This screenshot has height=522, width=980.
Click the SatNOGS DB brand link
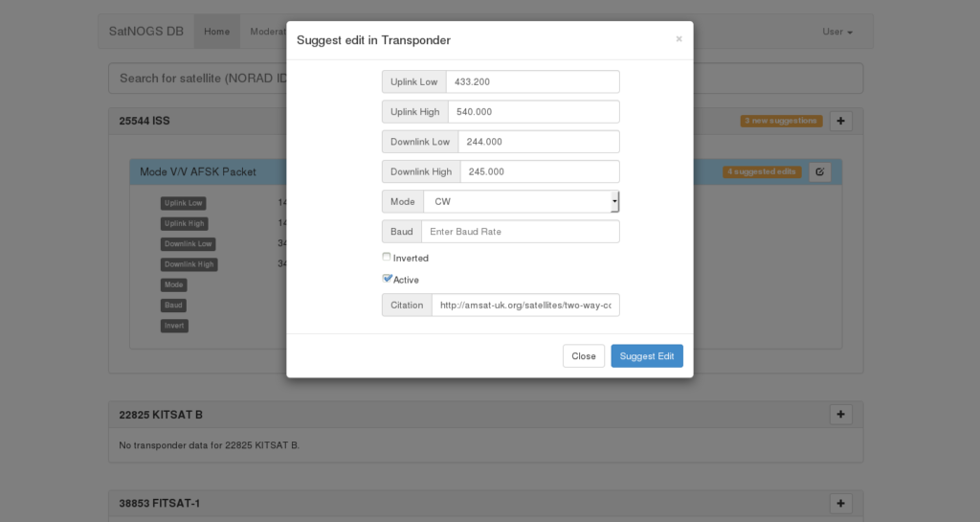coord(146,32)
